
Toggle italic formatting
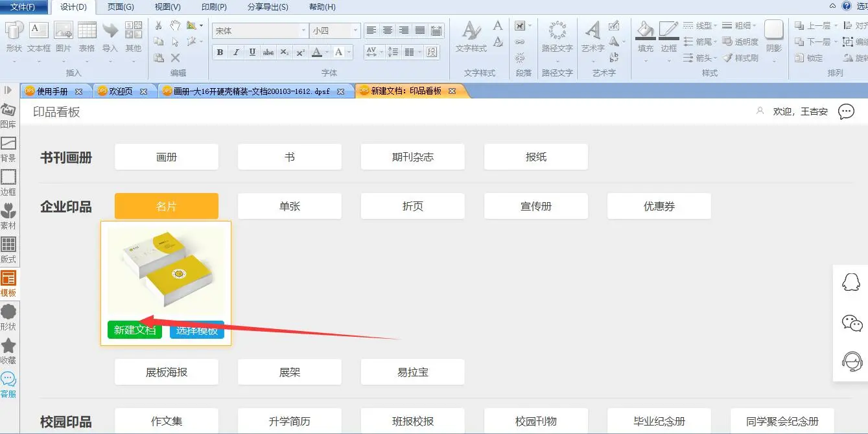pyautogui.click(x=236, y=52)
